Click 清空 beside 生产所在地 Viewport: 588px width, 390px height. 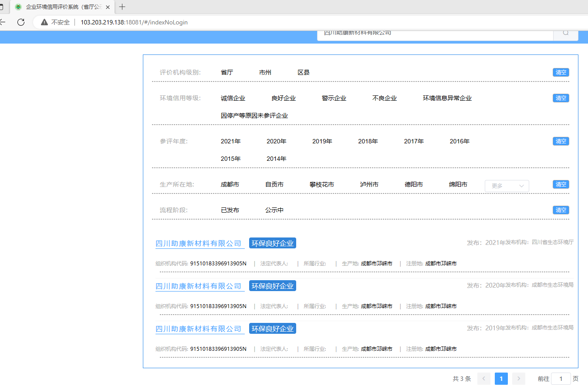click(561, 184)
